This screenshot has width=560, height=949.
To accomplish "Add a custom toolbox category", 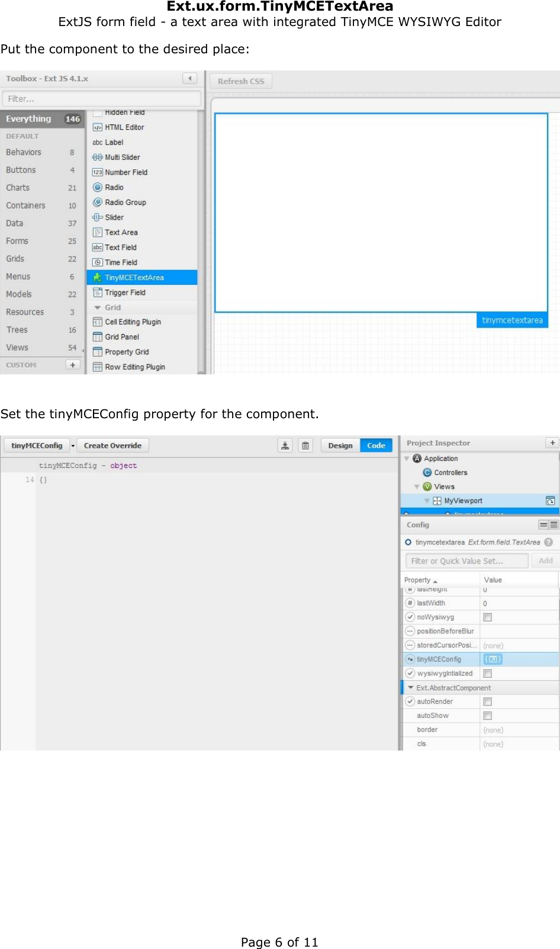I will pos(73,365).
